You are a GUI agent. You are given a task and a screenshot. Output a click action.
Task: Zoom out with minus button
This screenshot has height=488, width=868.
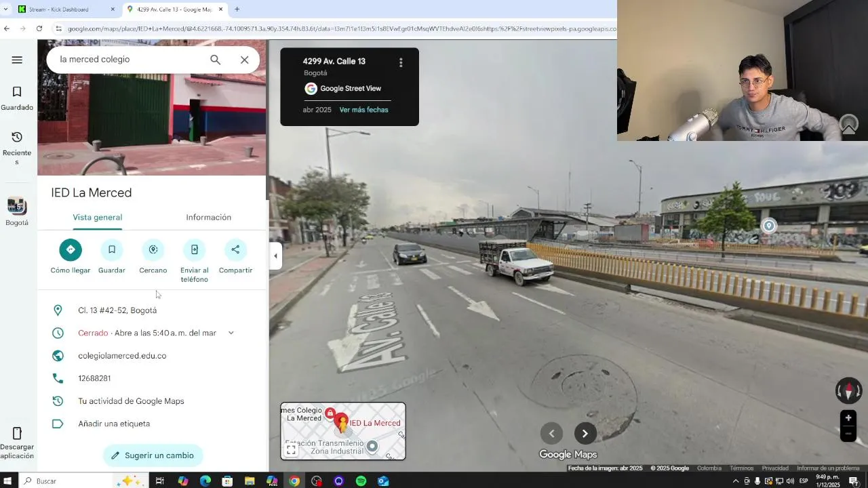(848, 434)
